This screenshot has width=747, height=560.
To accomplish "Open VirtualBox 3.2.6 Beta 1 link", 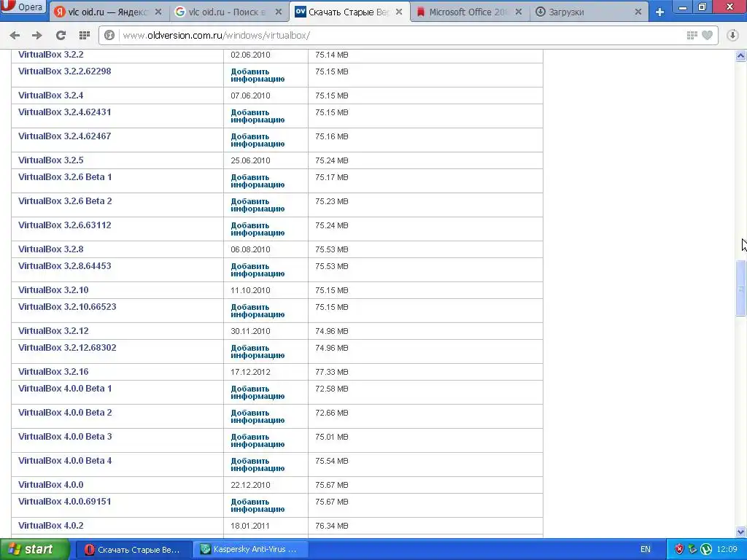I will 65,177.
